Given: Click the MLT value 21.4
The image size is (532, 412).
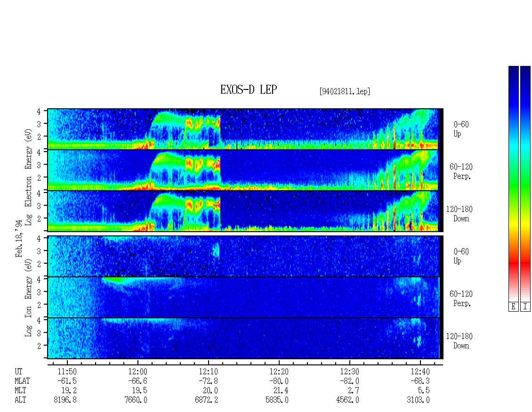Looking at the screenshot, I should pyautogui.click(x=281, y=391).
